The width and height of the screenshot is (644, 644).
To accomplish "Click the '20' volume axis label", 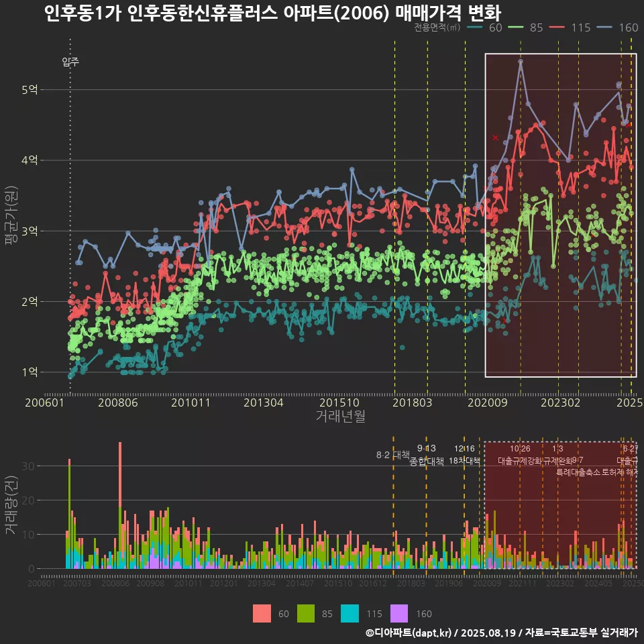I will coord(28,500).
